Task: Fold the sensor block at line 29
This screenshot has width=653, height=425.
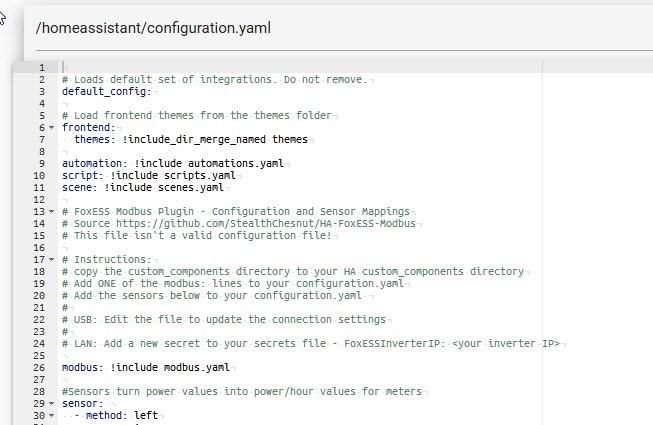Action: [x=51, y=403]
